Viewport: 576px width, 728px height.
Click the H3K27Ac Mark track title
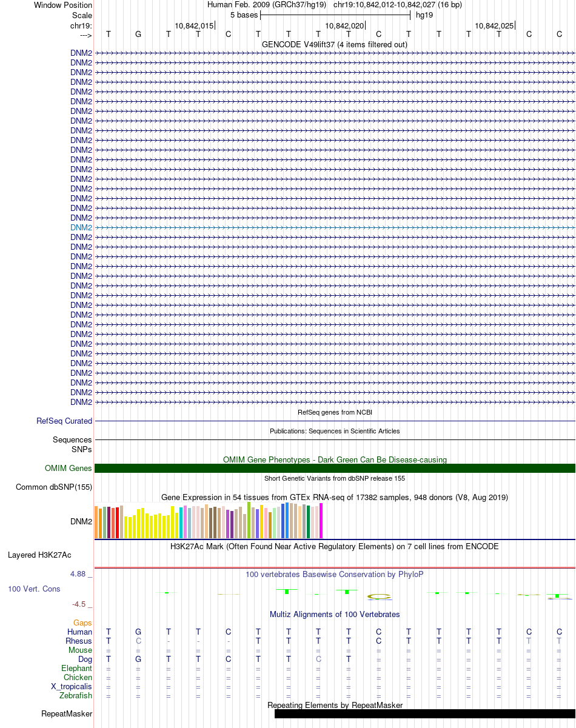(335, 546)
